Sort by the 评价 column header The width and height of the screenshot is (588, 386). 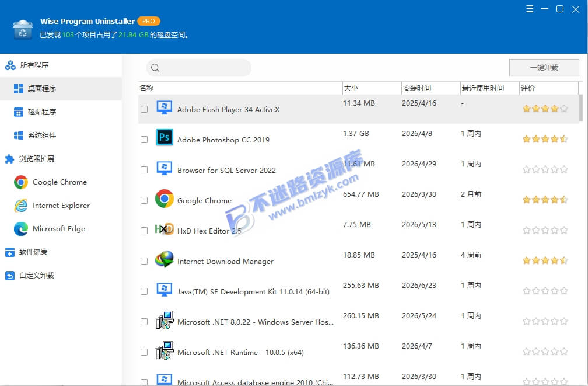[548, 88]
